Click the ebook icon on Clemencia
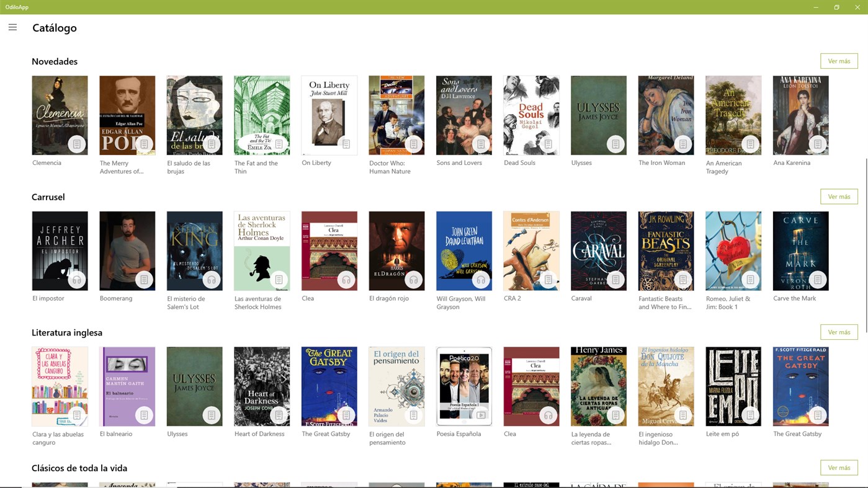Image resolution: width=868 pixels, height=488 pixels. (x=76, y=143)
